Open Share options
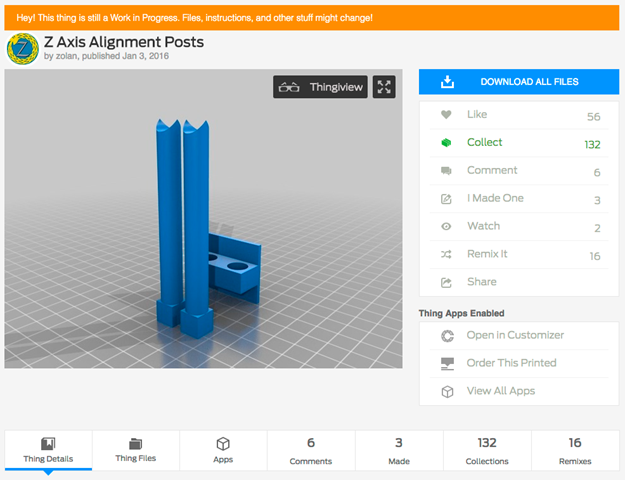The image size is (625, 480). coord(519,282)
